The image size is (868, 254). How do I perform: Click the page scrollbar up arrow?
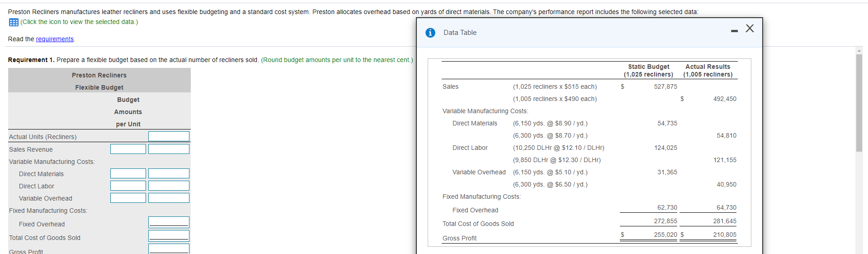point(859,50)
